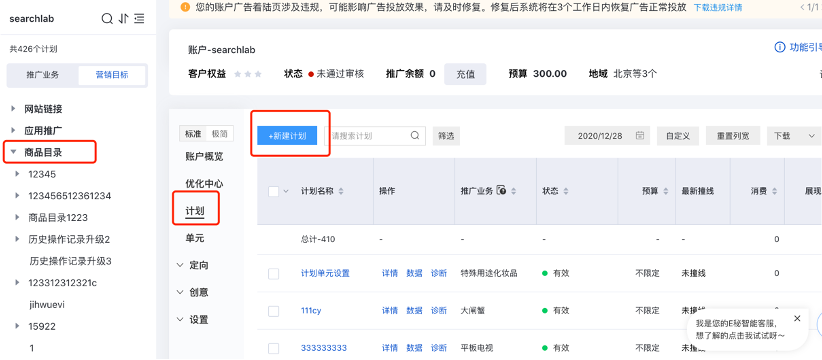This screenshot has width=822, height=360.
Task: Sort by 计划名称 column arrows
Action: [x=341, y=191]
